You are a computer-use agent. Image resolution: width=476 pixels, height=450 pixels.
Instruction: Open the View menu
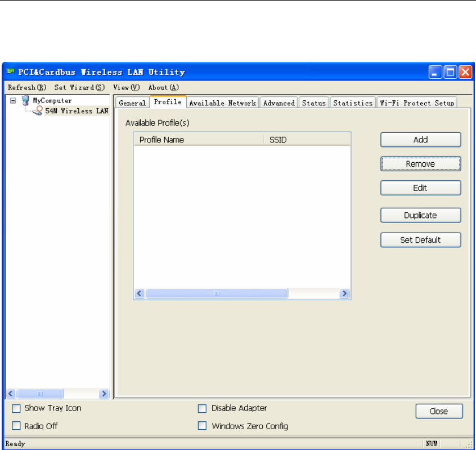(x=126, y=88)
